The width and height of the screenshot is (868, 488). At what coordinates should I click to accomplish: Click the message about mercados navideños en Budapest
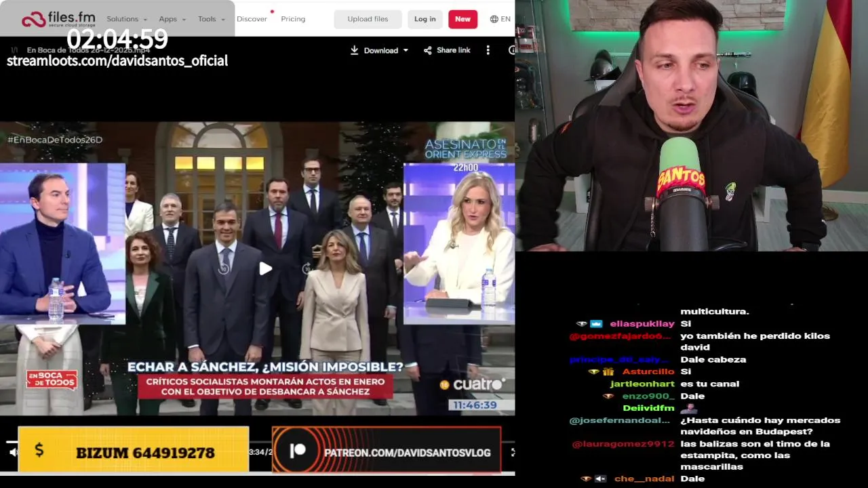coord(760,426)
